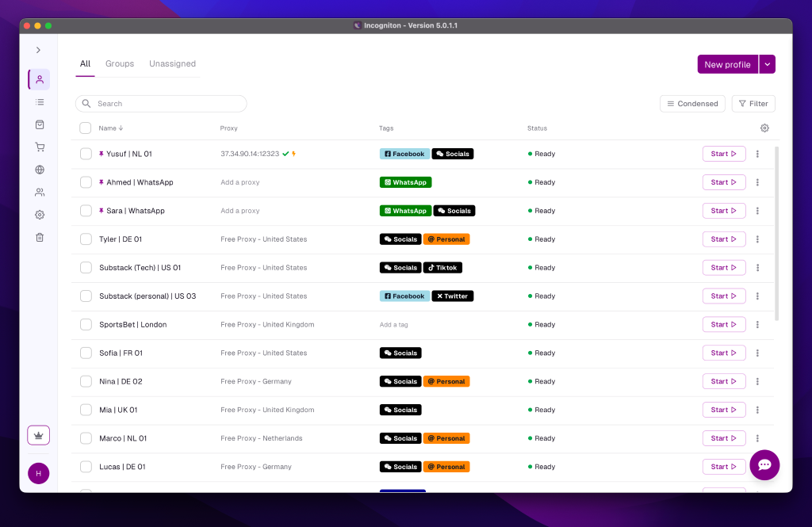The height and width of the screenshot is (527, 812).
Task: Open the team members sidebar icon
Action: (40, 193)
